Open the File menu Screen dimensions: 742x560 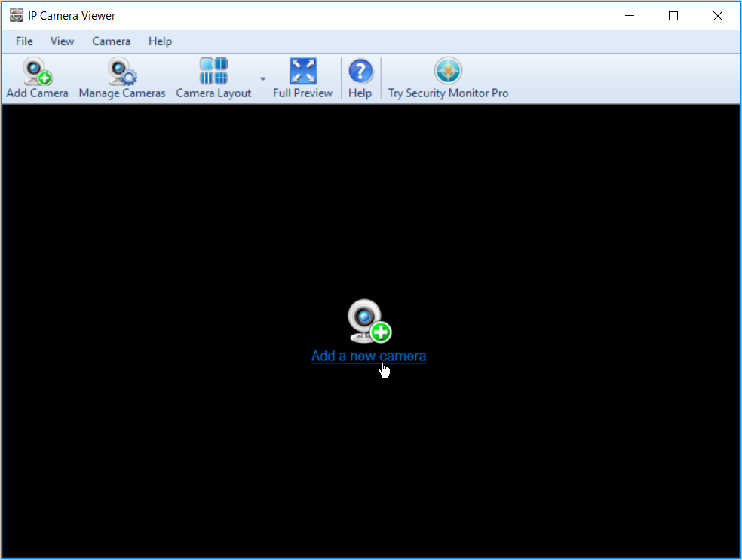coord(24,41)
